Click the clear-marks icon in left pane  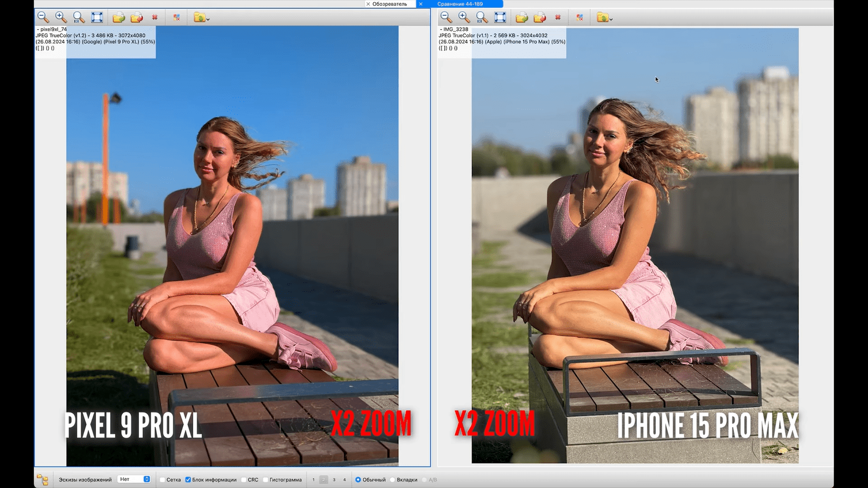pyautogui.click(x=176, y=17)
